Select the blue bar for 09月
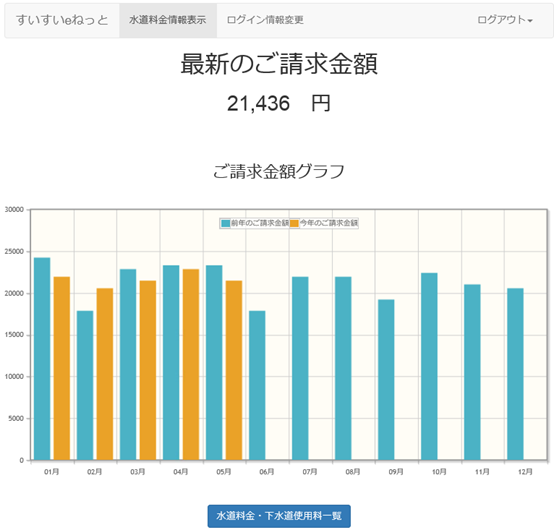Viewport: 554px width, 530px height. click(386, 379)
